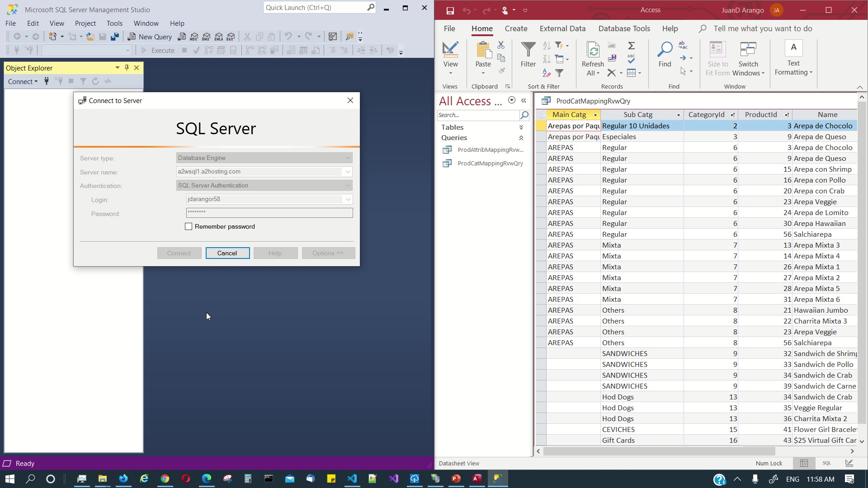The height and width of the screenshot is (488, 868).
Task: Click Datasheet View icon in Access status bar
Action: 804,463
